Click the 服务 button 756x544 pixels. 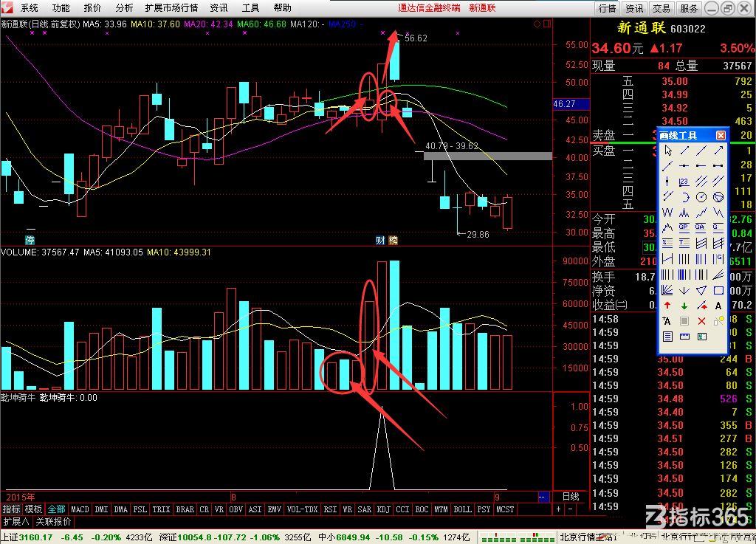[689, 8]
